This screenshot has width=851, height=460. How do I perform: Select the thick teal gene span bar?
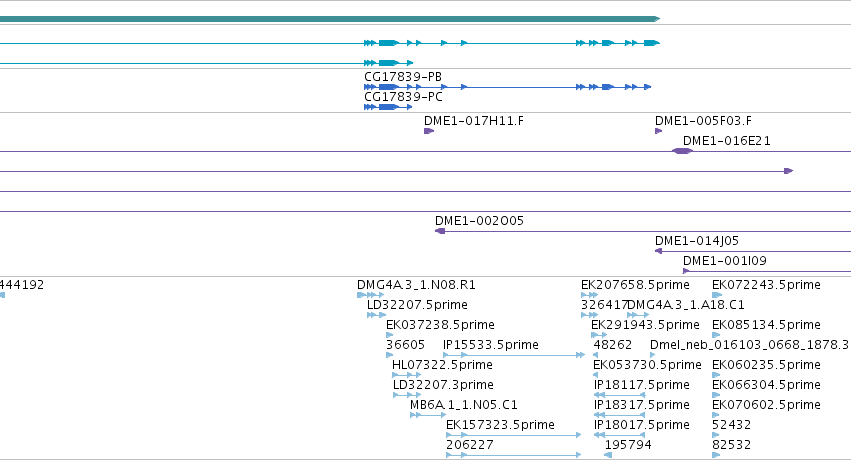pyautogui.click(x=329, y=19)
